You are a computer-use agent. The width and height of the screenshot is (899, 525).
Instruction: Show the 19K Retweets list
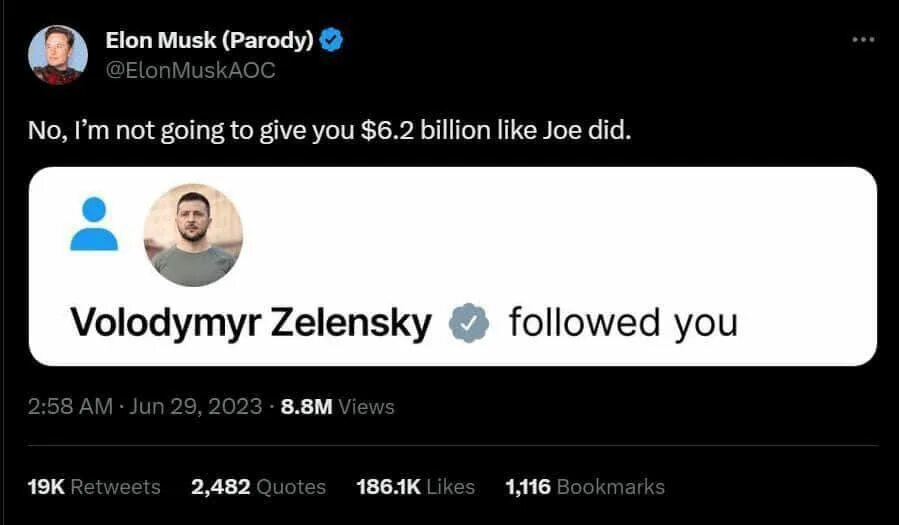(95, 487)
